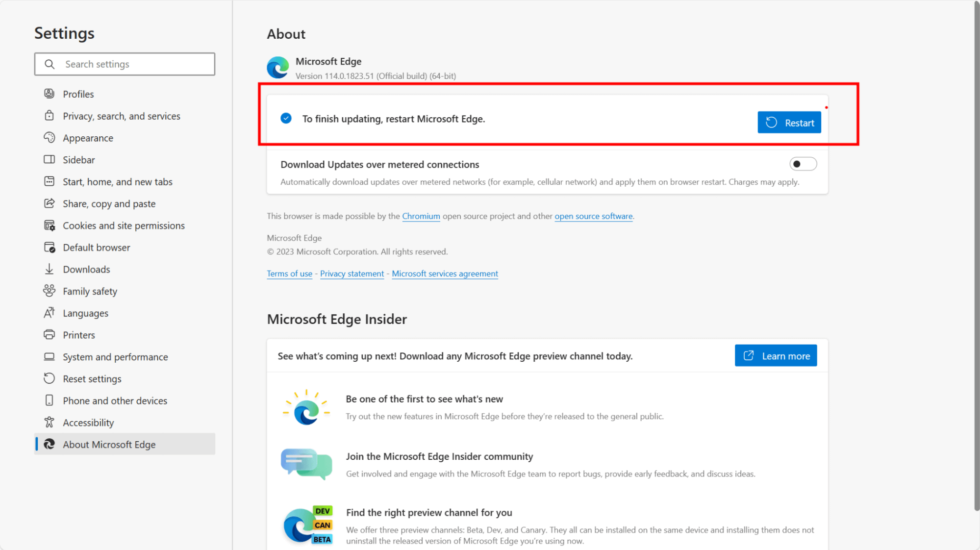Click the Printers icon
This screenshot has height=550, width=980.
[49, 335]
